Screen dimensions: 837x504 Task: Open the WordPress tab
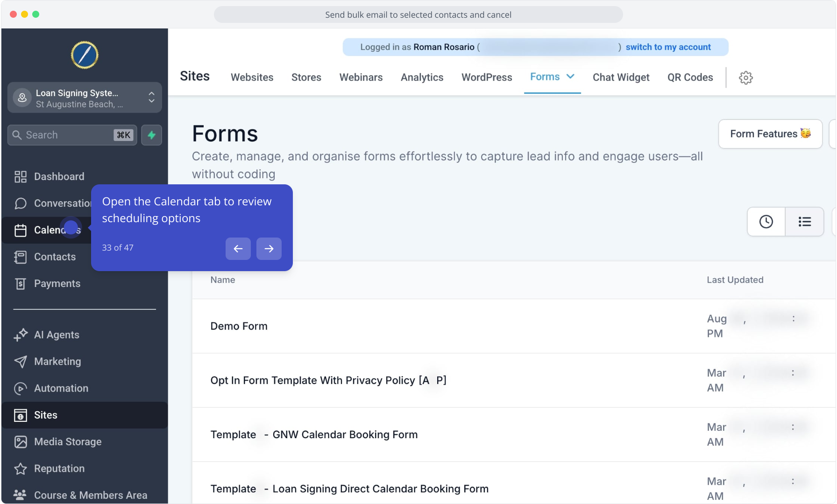tap(487, 77)
